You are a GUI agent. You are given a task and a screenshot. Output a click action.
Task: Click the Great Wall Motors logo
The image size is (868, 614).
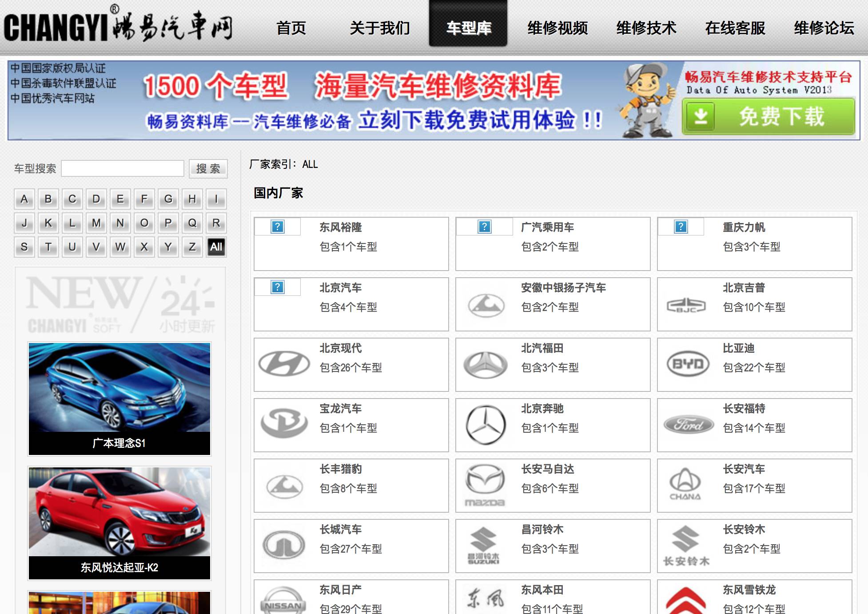point(284,545)
